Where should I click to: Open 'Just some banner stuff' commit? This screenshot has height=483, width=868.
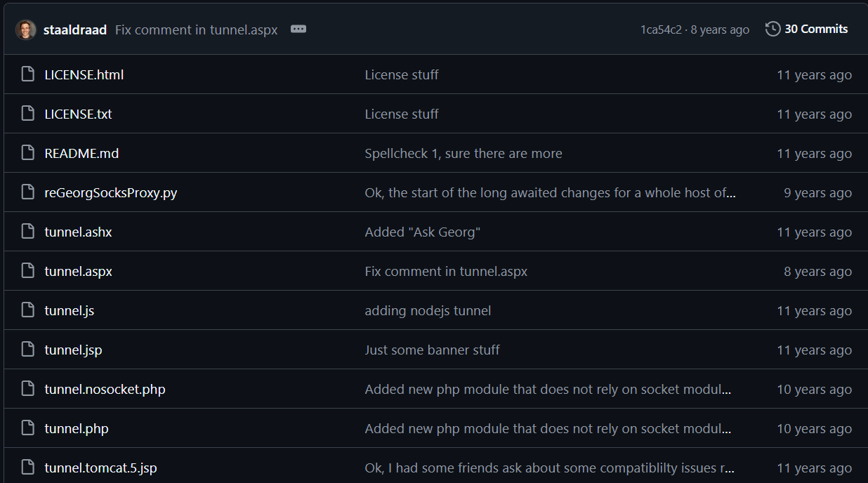[x=432, y=350]
